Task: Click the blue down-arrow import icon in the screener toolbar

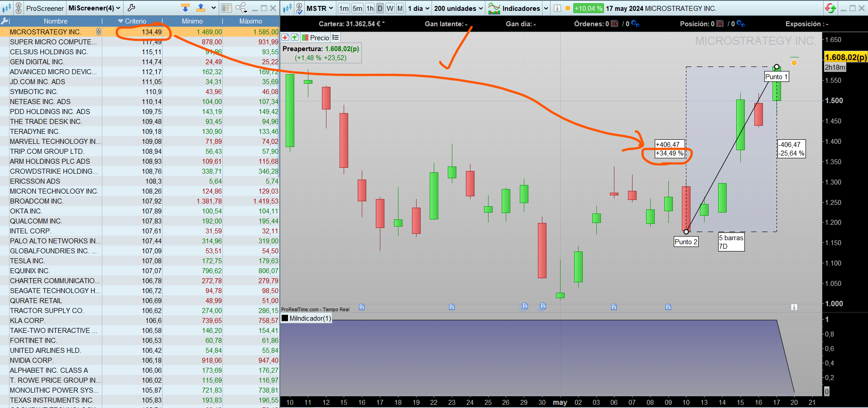Action: click(185, 8)
